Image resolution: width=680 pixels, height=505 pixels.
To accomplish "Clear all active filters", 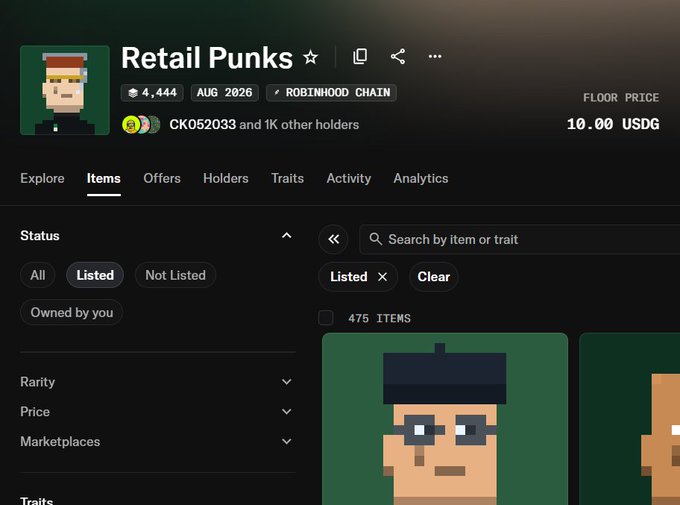I will (x=434, y=277).
